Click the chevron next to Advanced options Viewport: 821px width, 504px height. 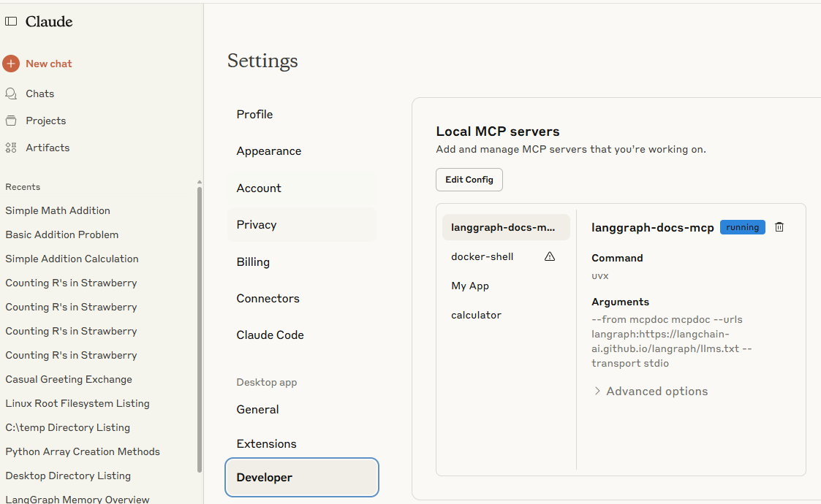[597, 392]
